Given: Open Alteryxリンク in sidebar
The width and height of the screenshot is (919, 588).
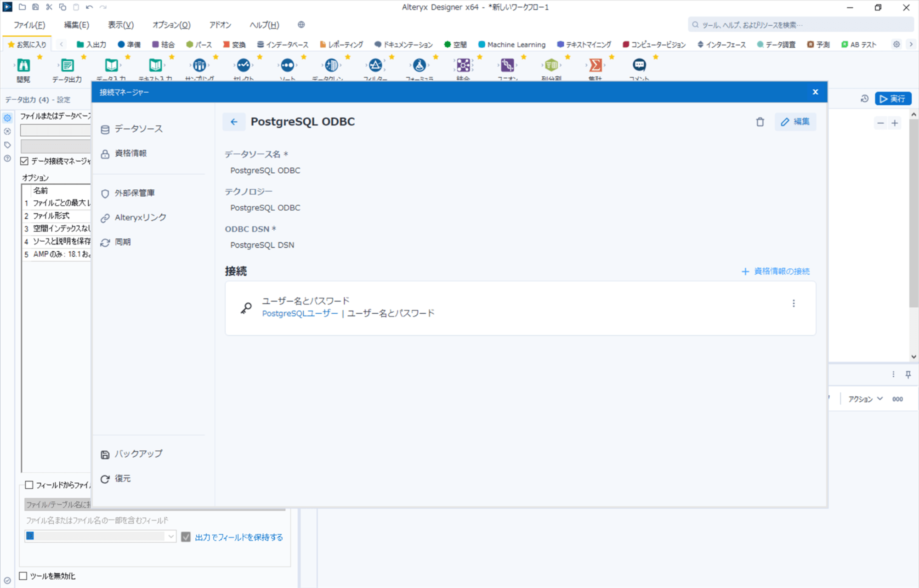Looking at the screenshot, I should tap(134, 217).
